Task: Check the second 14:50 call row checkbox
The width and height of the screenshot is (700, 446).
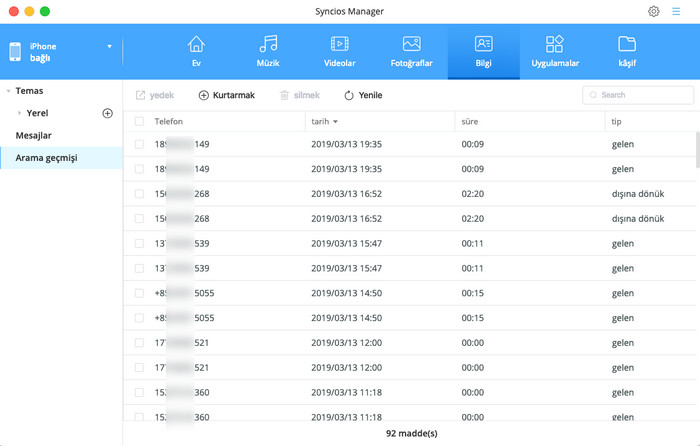Action: pos(139,318)
